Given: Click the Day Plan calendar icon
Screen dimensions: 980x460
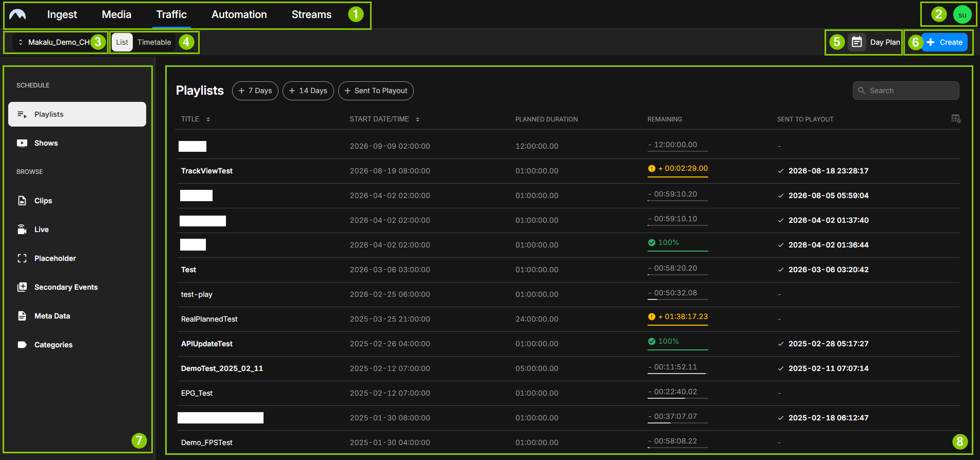Looking at the screenshot, I should (x=857, y=42).
